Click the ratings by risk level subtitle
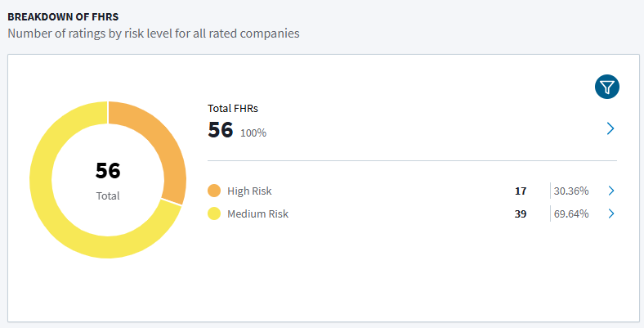The width and height of the screenshot is (644, 328). click(x=154, y=34)
